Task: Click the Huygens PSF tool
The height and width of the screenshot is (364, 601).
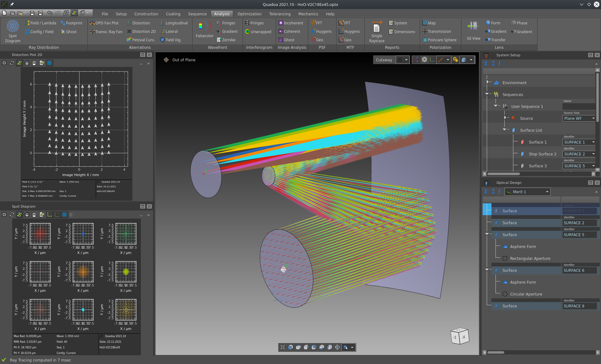Action: 321,31
